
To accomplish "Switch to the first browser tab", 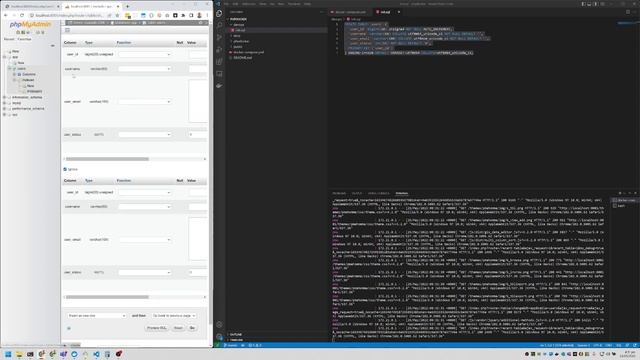I will tap(31, 7).
